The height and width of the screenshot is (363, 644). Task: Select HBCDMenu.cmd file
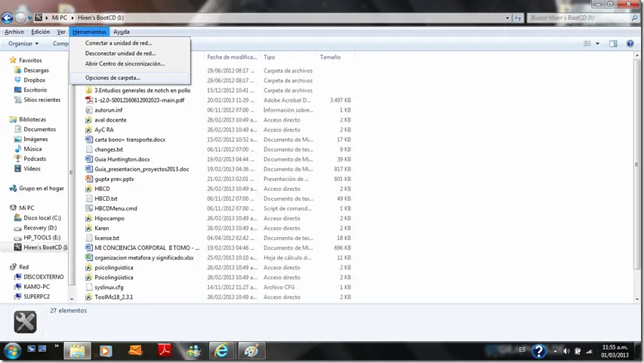coord(116,208)
